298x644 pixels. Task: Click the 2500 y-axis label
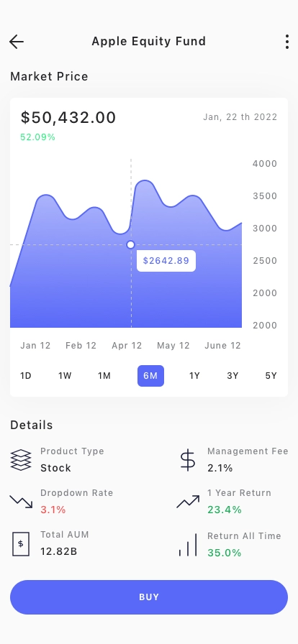click(265, 261)
